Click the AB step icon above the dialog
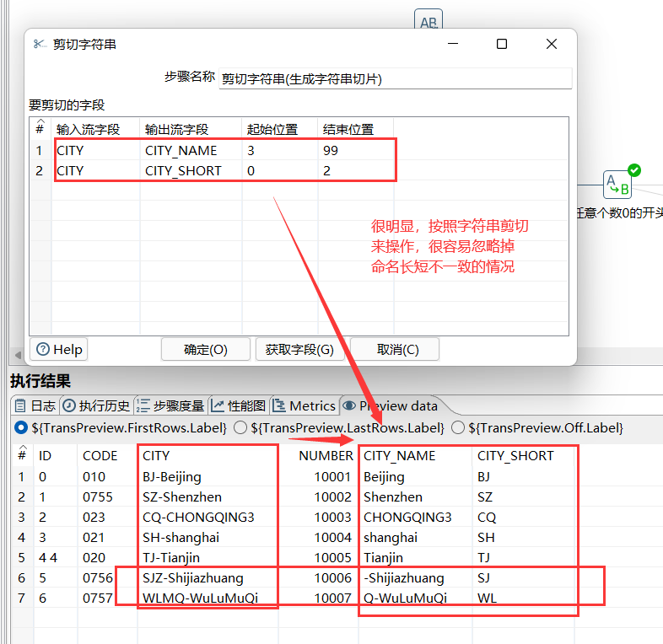663x644 pixels. tap(429, 20)
